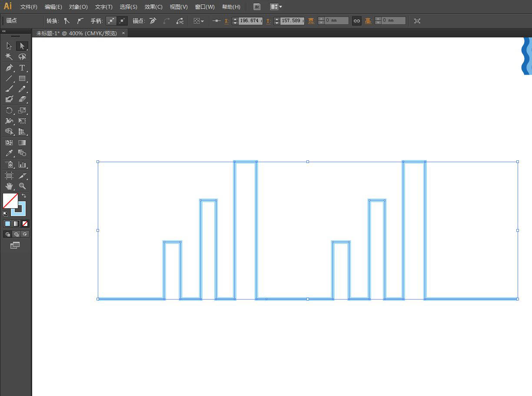Select the Selection tool (black arrow)

point(9,46)
